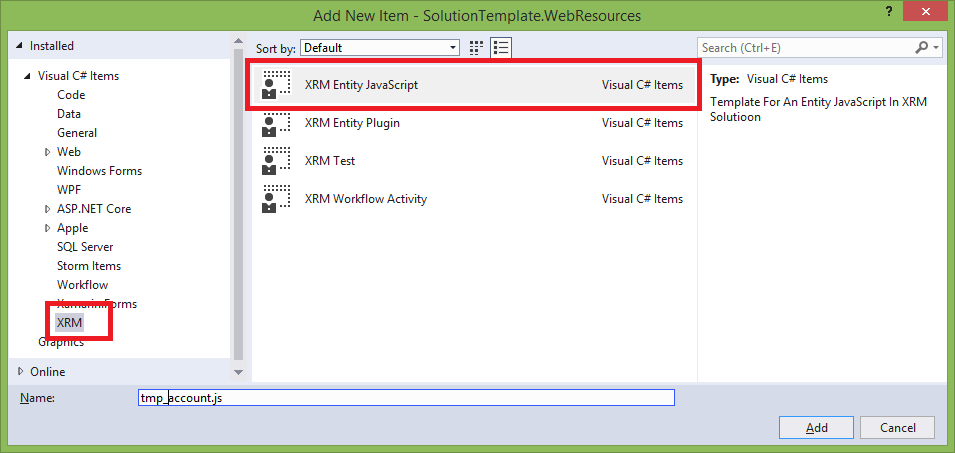This screenshot has width=955, height=453.
Task: Switch to small icons grid view
Action: point(477,47)
